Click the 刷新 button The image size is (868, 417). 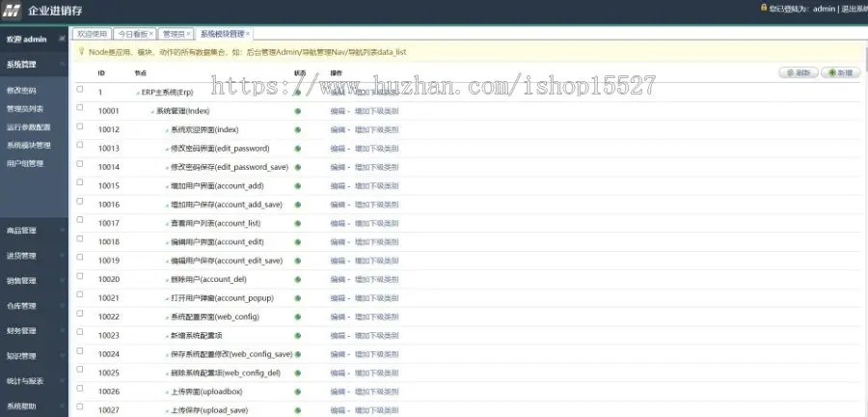pyautogui.click(x=799, y=72)
